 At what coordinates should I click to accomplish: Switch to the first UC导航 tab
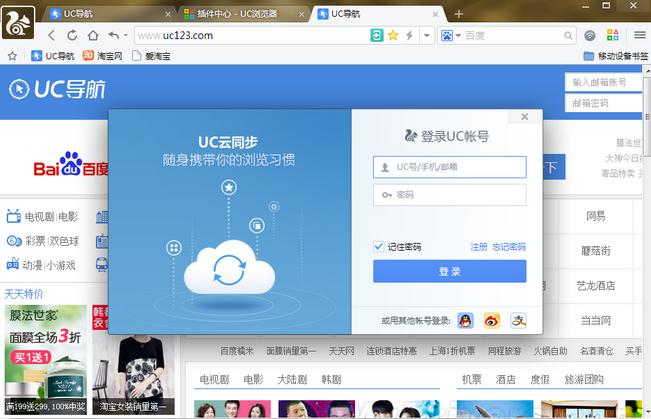pos(108,14)
